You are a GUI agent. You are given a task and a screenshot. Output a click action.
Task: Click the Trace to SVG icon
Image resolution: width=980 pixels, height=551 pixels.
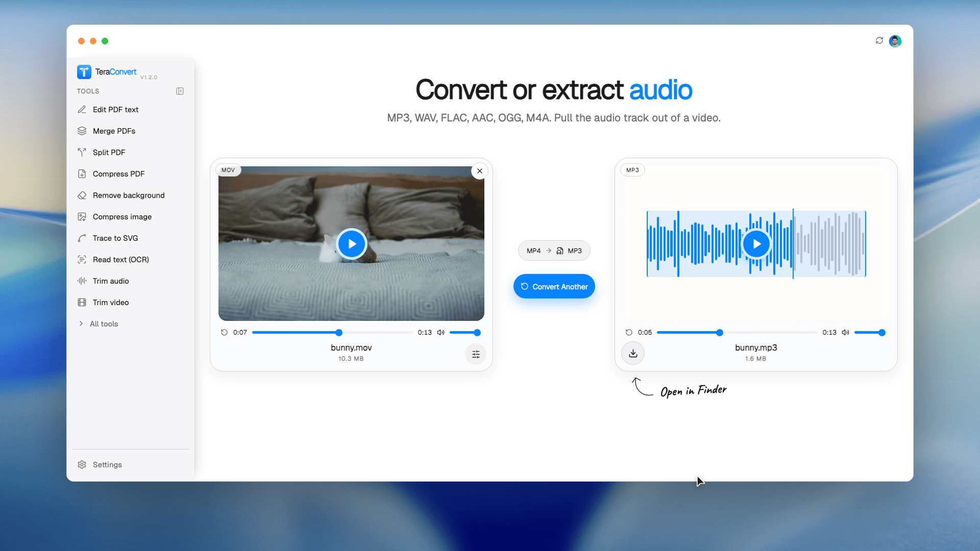tap(82, 238)
